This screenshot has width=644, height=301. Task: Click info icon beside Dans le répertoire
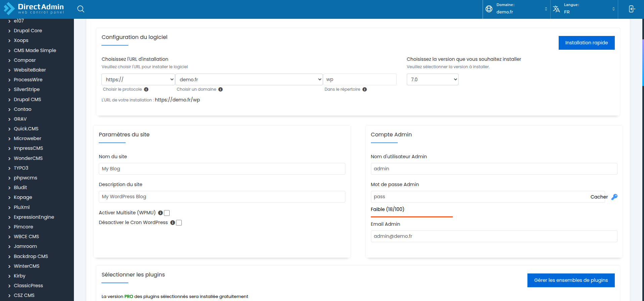coord(364,89)
